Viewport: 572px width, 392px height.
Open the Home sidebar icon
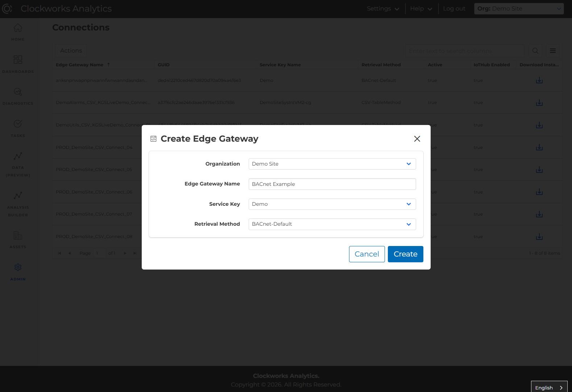[x=18, y=28]
